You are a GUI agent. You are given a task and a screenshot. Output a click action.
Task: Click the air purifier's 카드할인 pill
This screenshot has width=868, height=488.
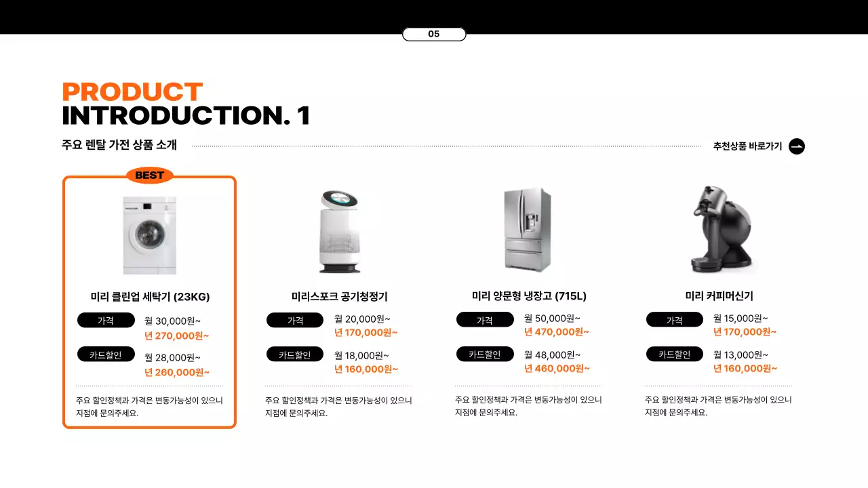coord(295,354)
